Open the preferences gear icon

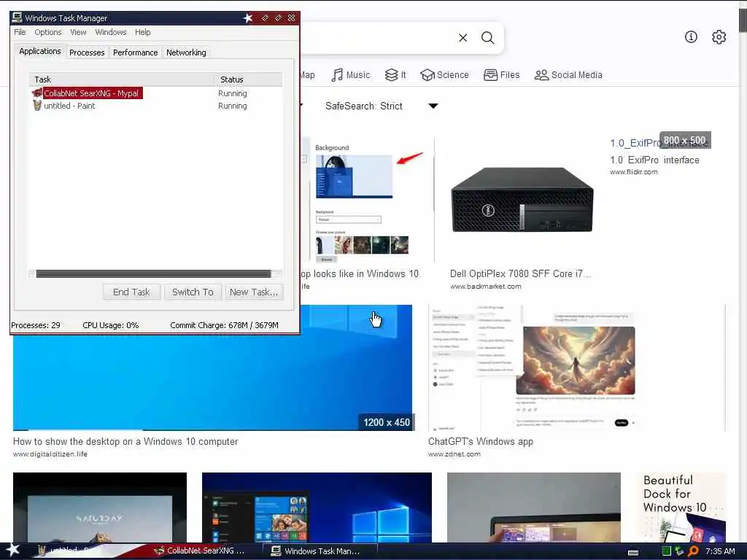pos(719,36)
